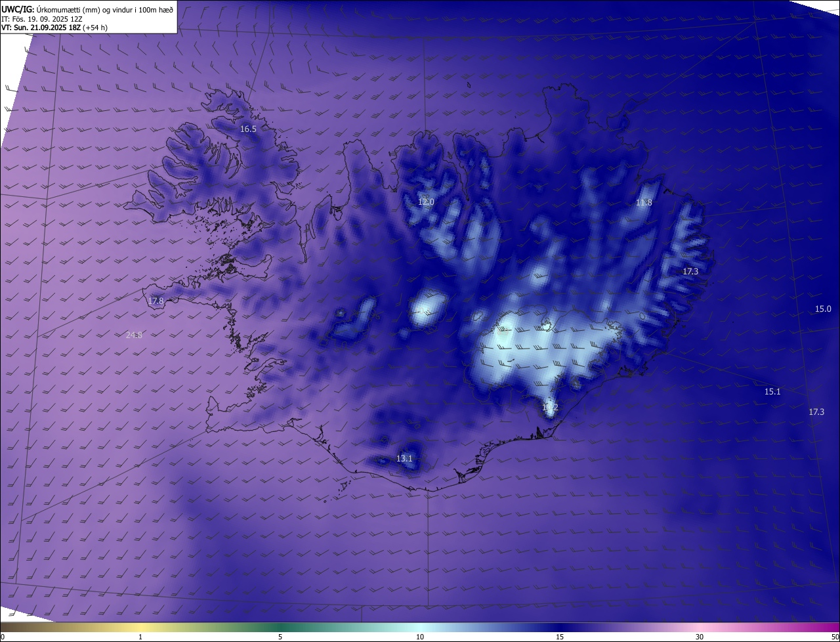This screenshot has width=840, height=642.
Task: Select the 12.0 value label on the map
Action: 426,202
